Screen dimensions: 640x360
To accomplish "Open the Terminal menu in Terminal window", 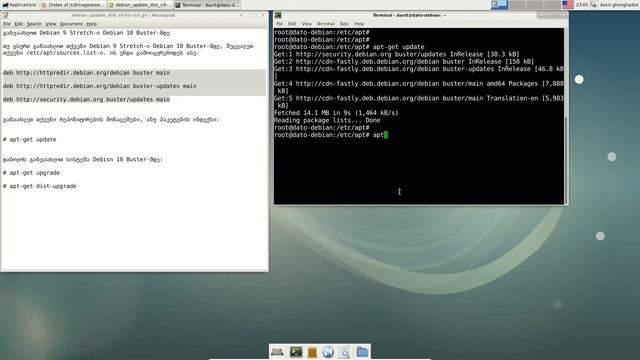I will (x=325, y=24).
